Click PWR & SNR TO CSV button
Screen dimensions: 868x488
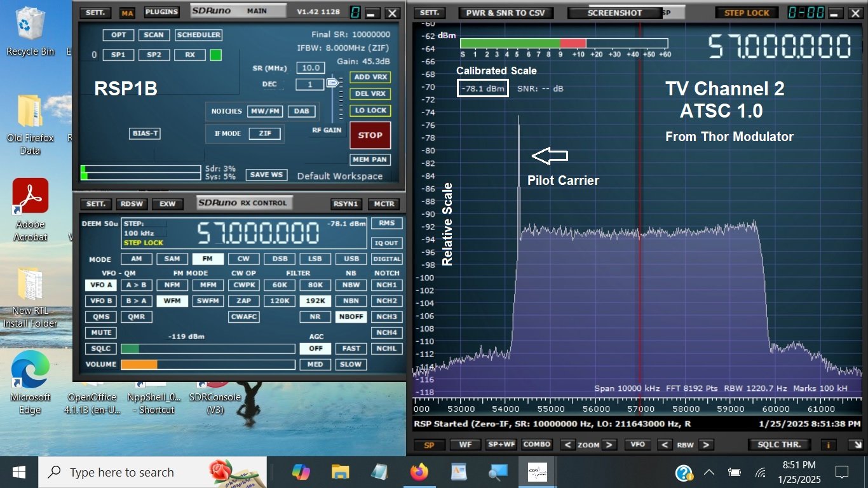[506, 13]
